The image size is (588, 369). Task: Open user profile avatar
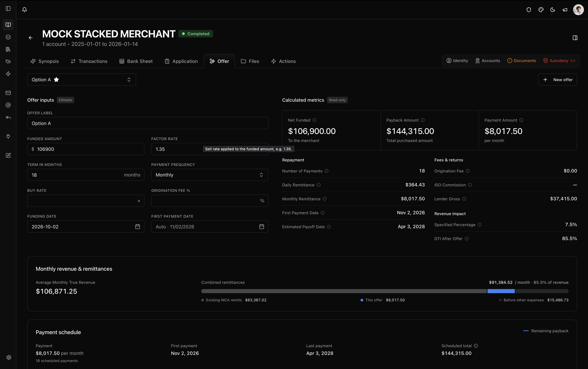[578, 10]
